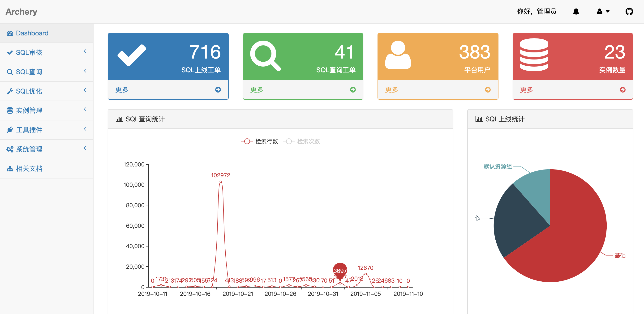Click 更多 on the 实例数量 card
This screenshot has width=644, height=314.
(527, 90)
